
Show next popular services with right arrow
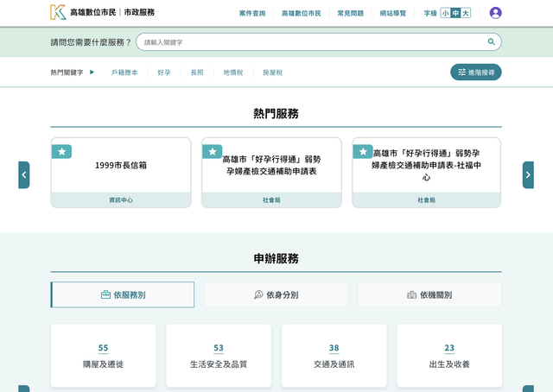528,174
